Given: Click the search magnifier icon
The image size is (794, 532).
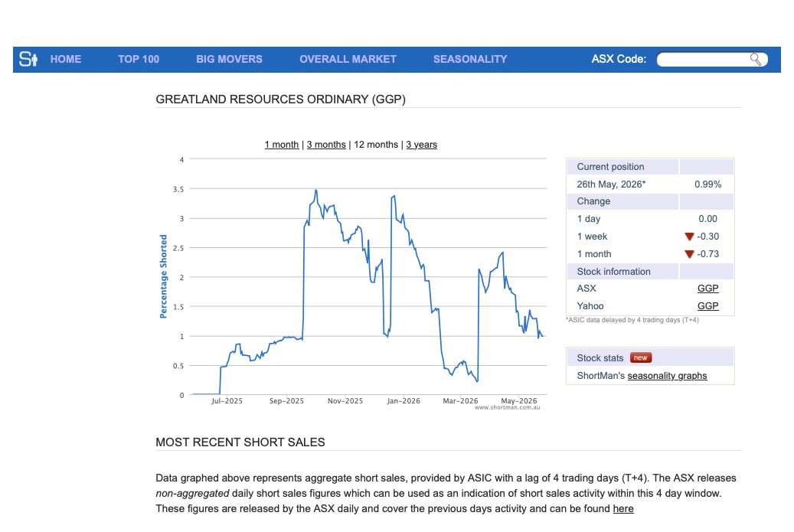Looking at the screenshot, I should coord(756,59).
